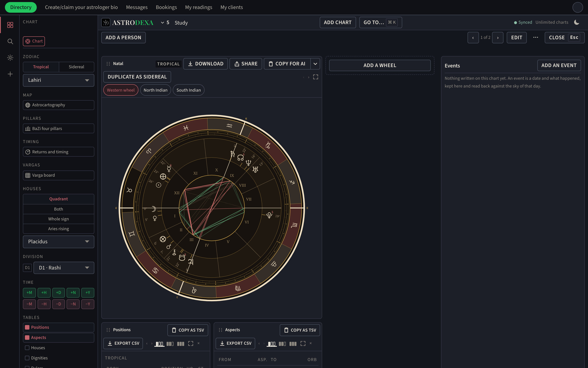Open the three-dot more options menu
The height and width of the screenshot is (368, 588).
(536, 37)
